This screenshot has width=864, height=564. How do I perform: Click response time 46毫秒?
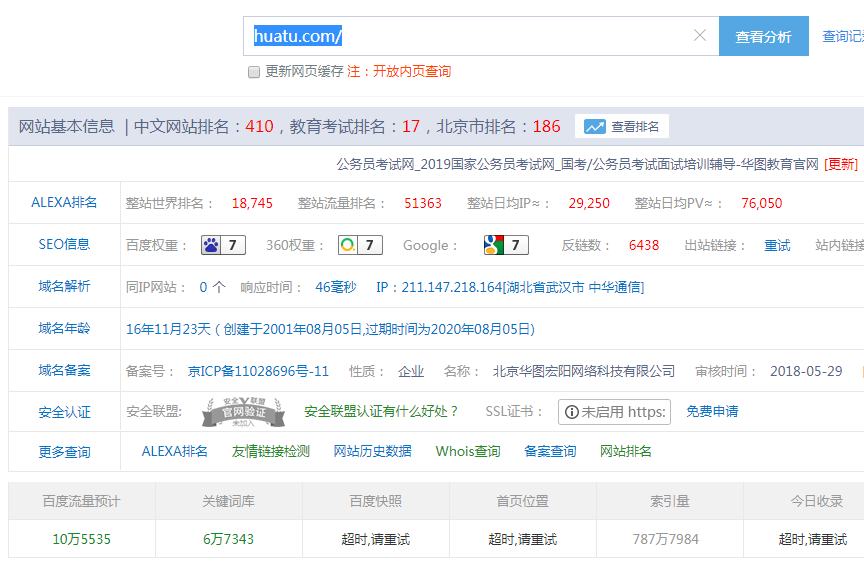336,287
